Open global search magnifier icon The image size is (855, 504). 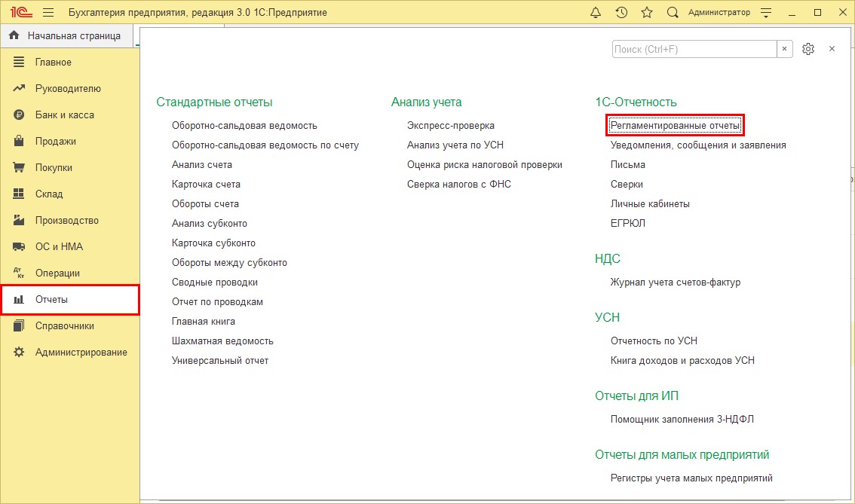673,13
